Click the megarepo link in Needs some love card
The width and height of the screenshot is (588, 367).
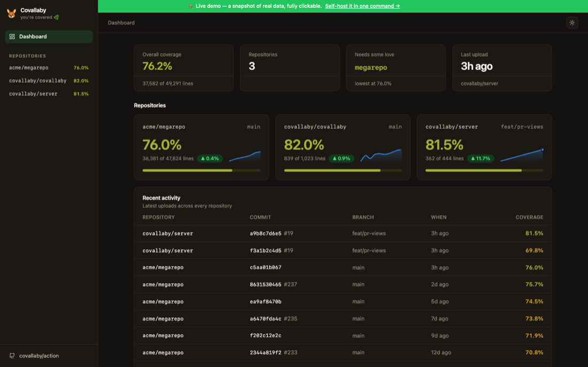(x=371, y=68)
